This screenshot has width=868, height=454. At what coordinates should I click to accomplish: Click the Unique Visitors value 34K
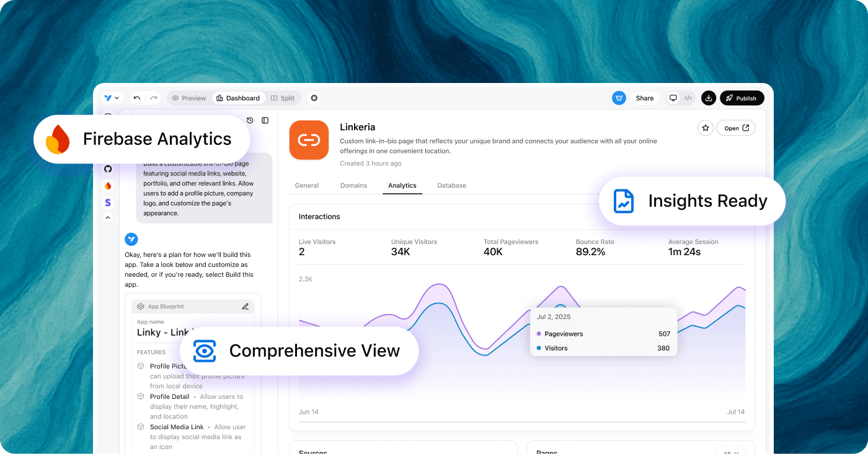coord(401,252)
